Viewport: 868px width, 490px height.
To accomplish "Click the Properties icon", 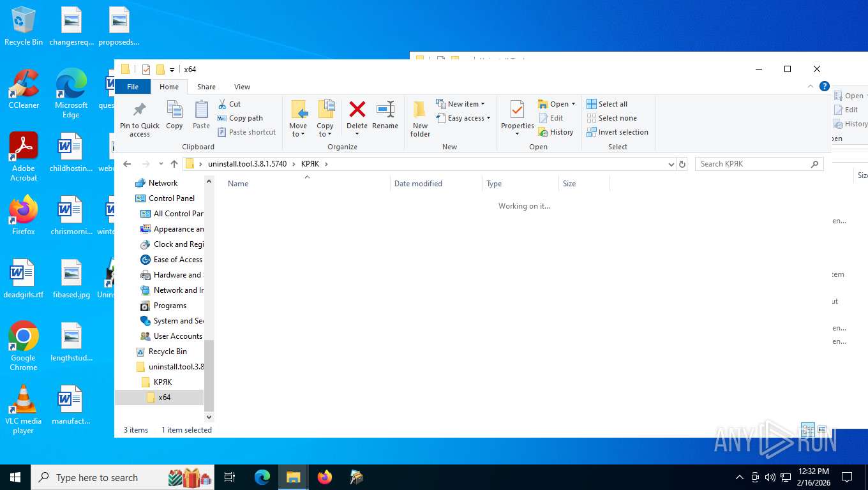I will point(517,110).
